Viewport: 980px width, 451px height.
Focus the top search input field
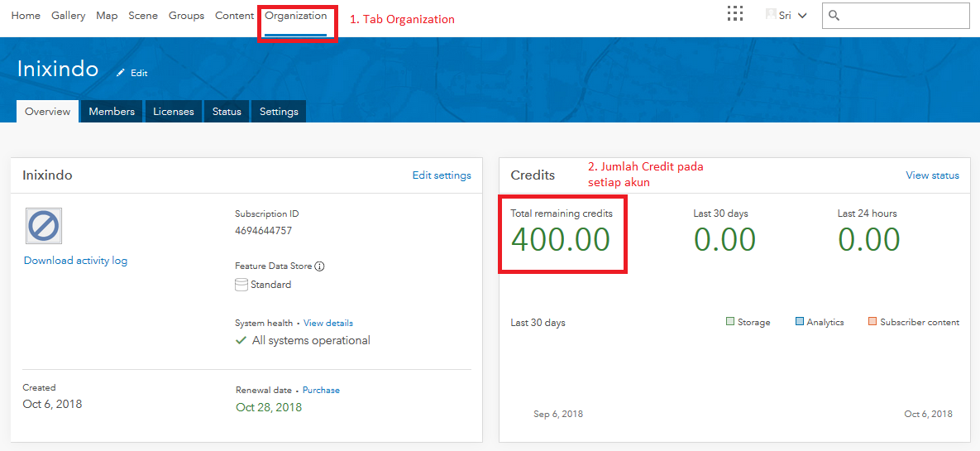tap(896, 16)
